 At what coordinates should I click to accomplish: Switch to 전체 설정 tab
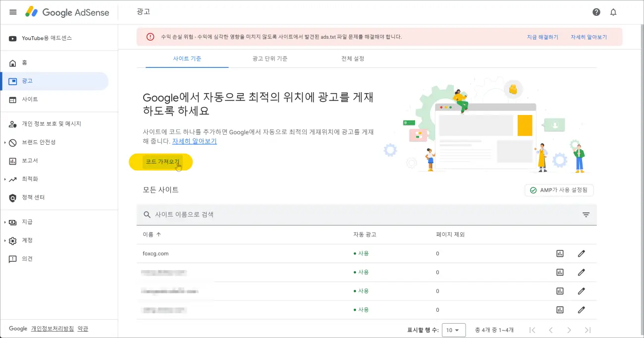[353, 58]
